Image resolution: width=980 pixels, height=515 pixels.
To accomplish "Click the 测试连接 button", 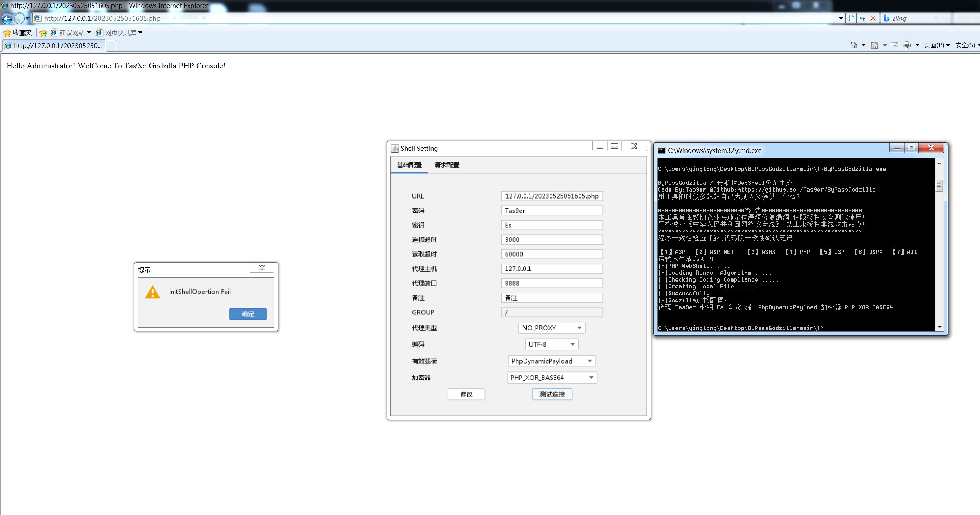I will click(552, 394).
